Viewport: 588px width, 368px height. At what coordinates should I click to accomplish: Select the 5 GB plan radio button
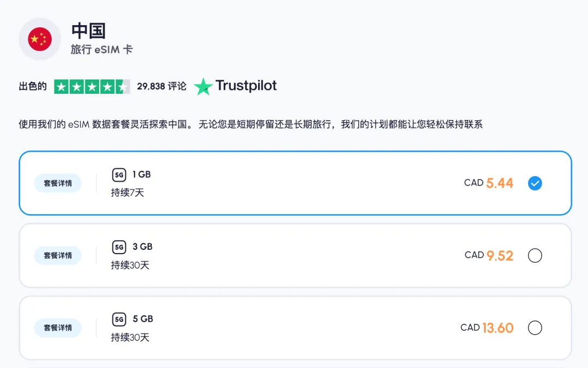535,328
